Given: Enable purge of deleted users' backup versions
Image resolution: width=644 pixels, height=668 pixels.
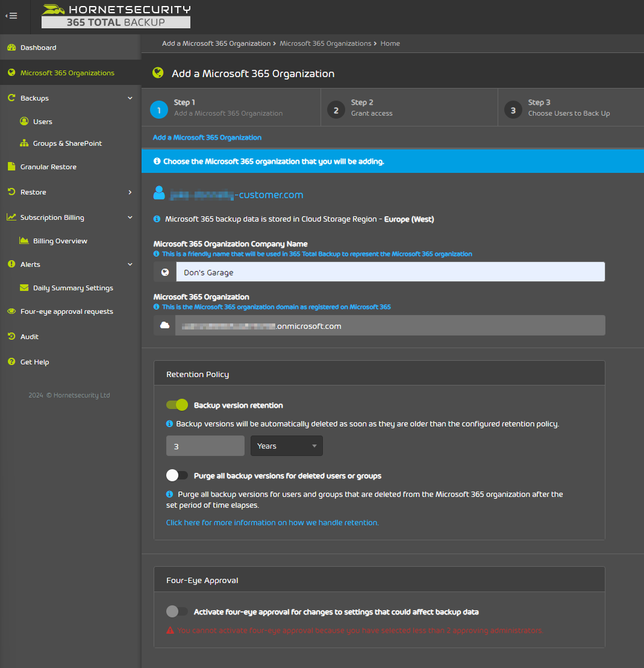Looking at the screenshot, I should 177,475.
